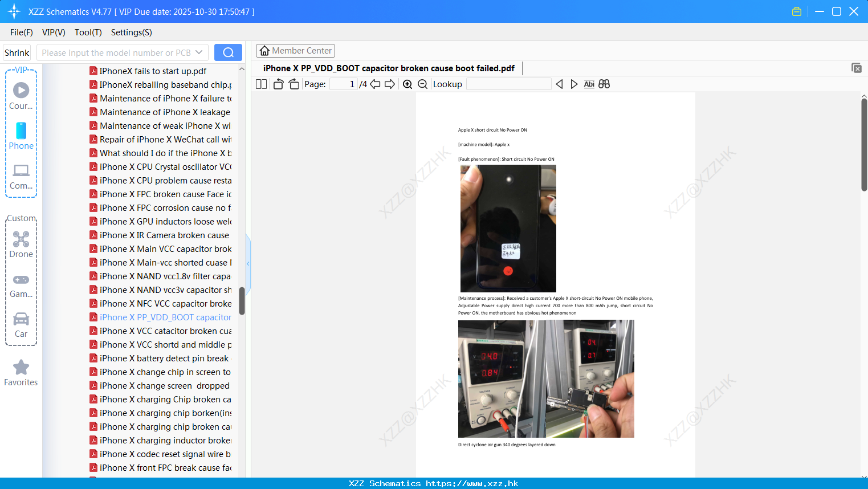Open the Courses sidebar category
This screenshot has width=868, height=489.
point(21,96)
